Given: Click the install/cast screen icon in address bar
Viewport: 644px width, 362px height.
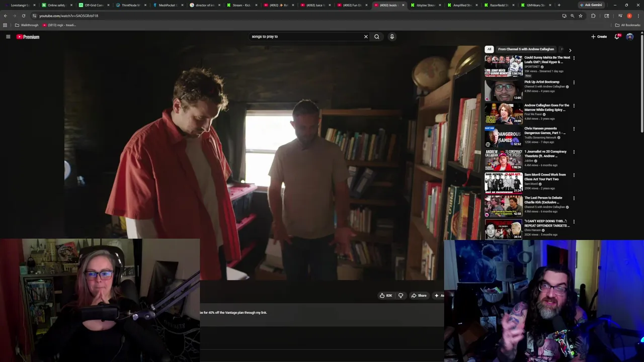Looking at the screenshot, I should pos(564,16).
